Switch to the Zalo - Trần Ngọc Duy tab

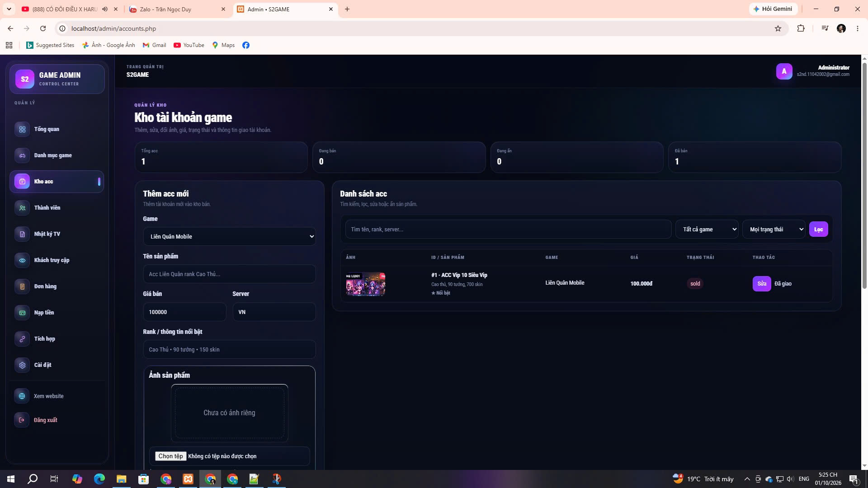(x=178, y=9)
